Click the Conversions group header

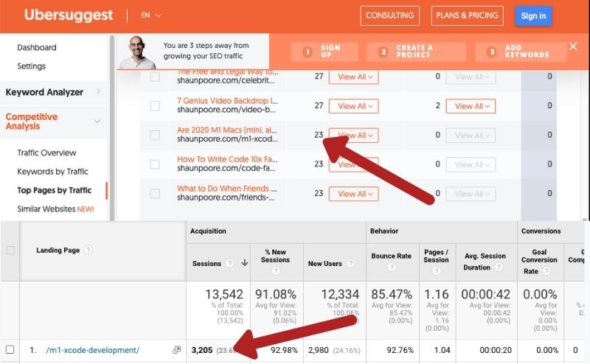[541, 231]
